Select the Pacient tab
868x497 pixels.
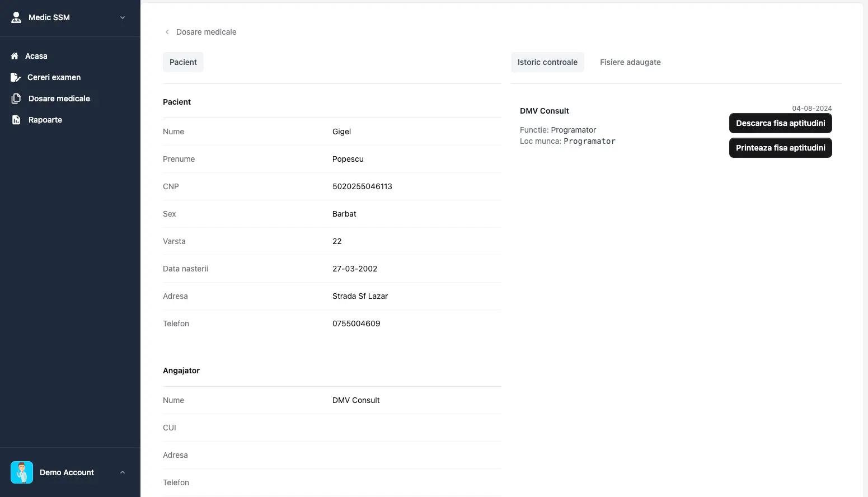tap(183, 62)
